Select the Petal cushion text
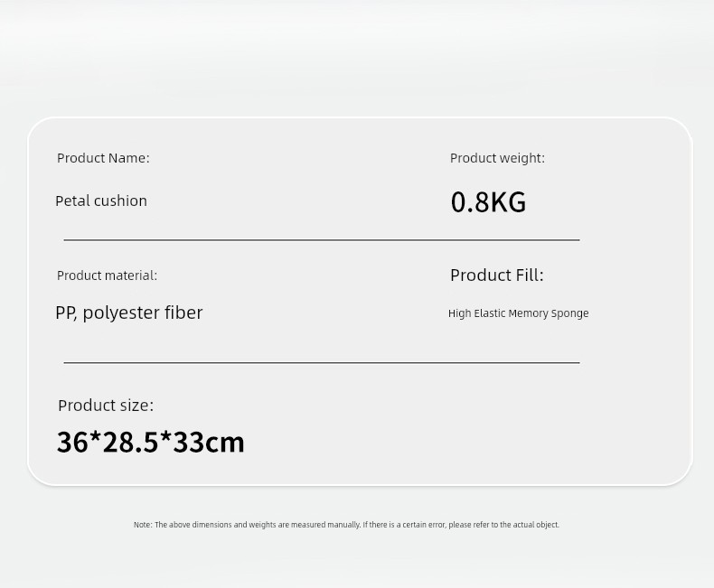 point(101,201)
